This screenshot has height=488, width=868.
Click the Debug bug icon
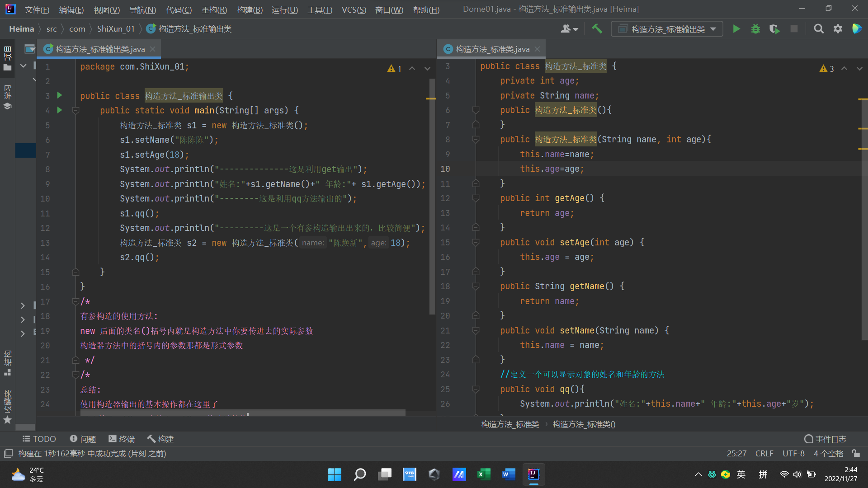tap(755, 29)
